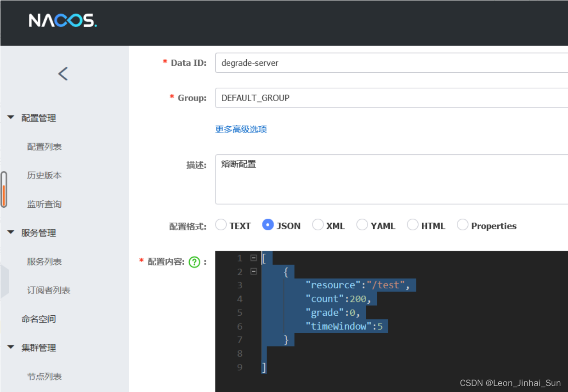Open config content help question-mark icon

tap(194, 262)
